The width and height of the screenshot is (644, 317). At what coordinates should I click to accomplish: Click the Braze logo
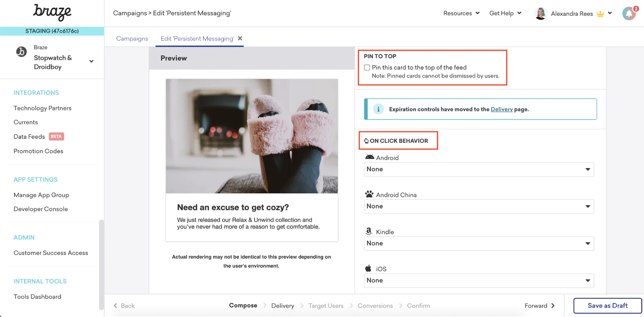click(x=52, y=12)
